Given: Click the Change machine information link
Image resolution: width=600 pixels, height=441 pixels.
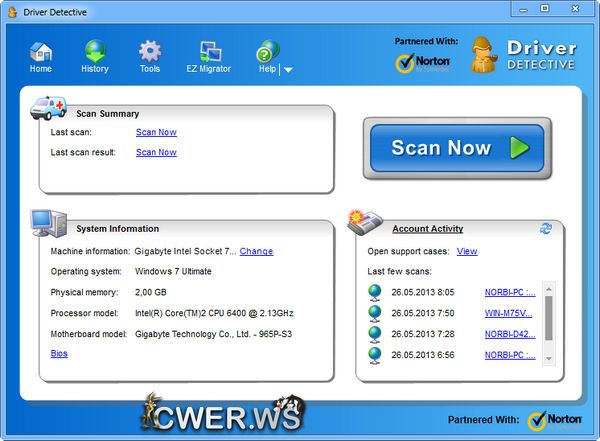Looking at the screenshot, I should (256, 251).
